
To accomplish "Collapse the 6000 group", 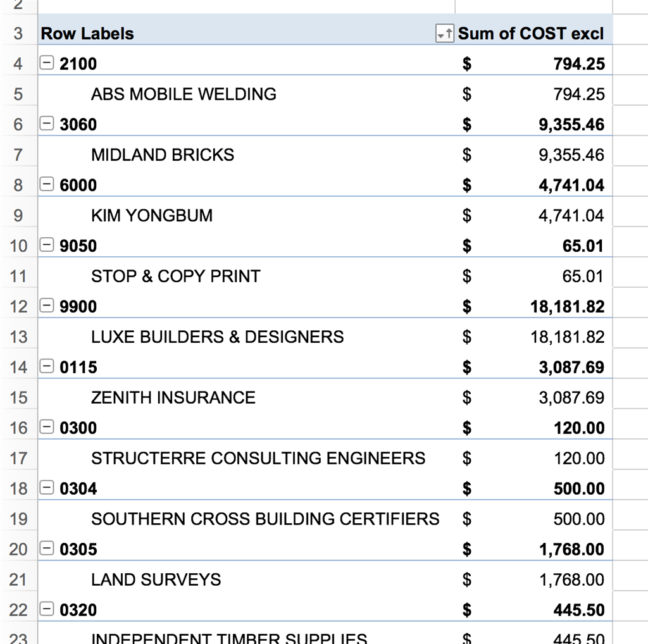I will pyautogui.click(x=47, y=184).
